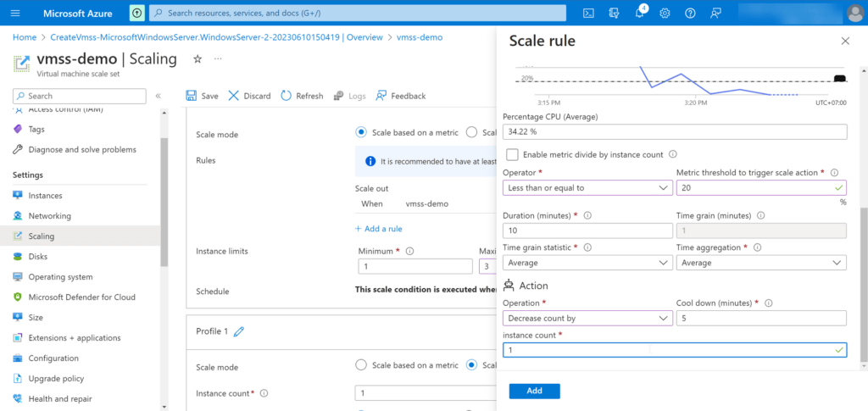This screenshot has height=411, width=868.
Task: Focus the top search resources bar
Action: click(358, 13)
